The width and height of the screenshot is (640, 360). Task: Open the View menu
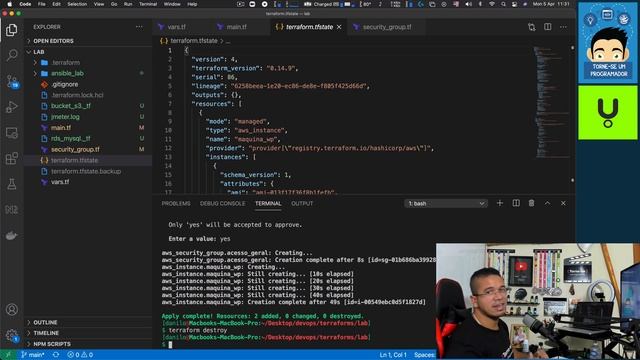pyautogui.click(x=99, y=4)
